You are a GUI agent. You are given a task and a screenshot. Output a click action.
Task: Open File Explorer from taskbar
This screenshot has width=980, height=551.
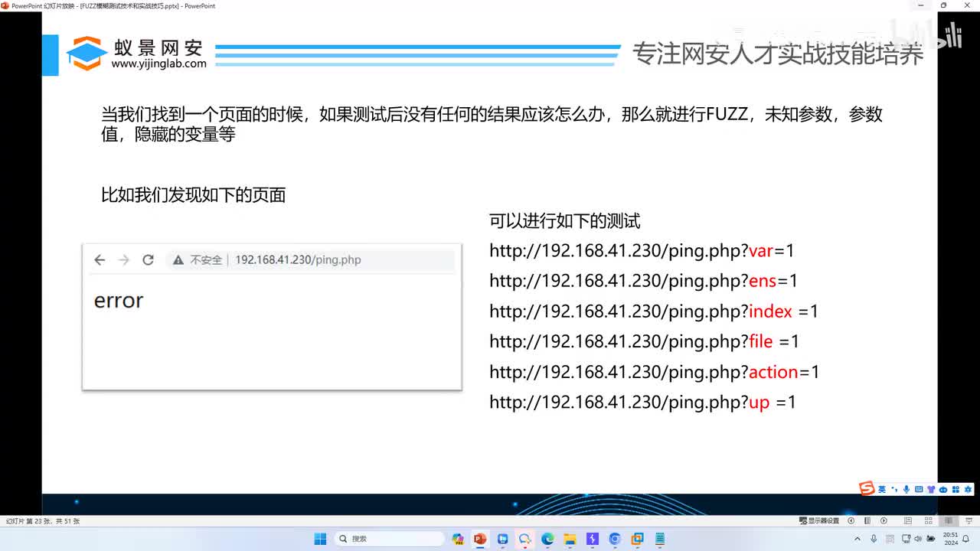[x=570, y=539]
